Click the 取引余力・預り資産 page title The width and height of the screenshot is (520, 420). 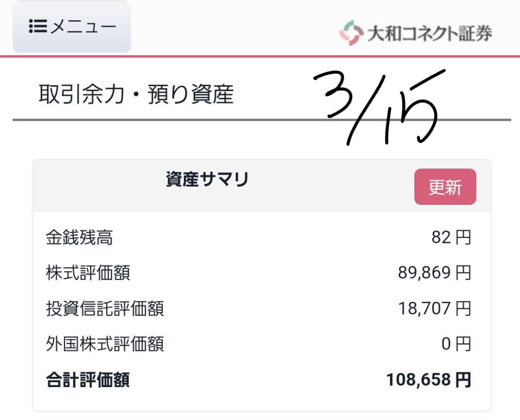[136, 94]
